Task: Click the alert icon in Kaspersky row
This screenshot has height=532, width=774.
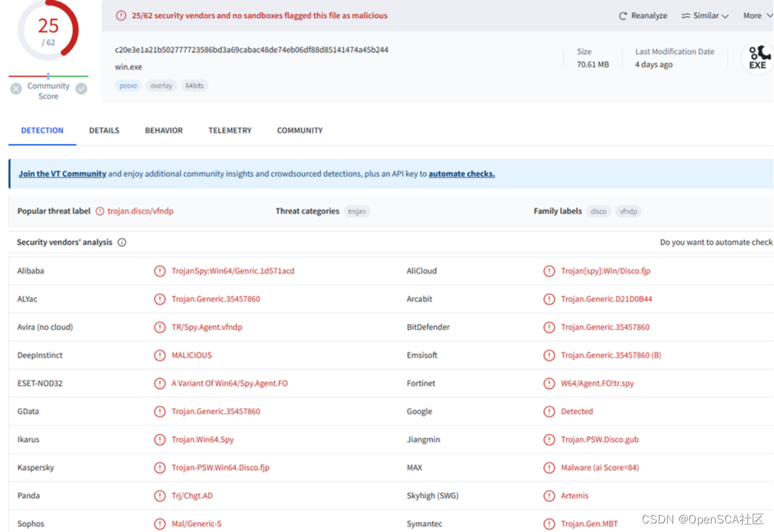Action: click(159, 468)
